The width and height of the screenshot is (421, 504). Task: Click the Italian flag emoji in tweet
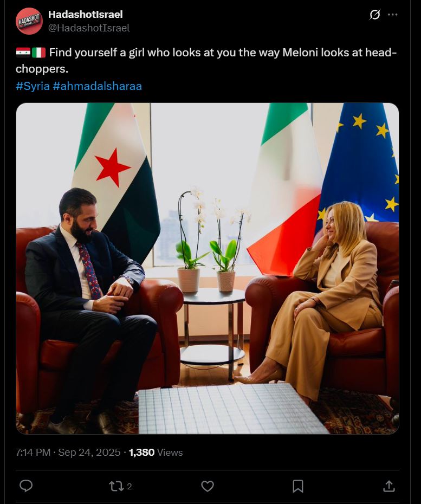pyautogui.click(x=38, y=53)
